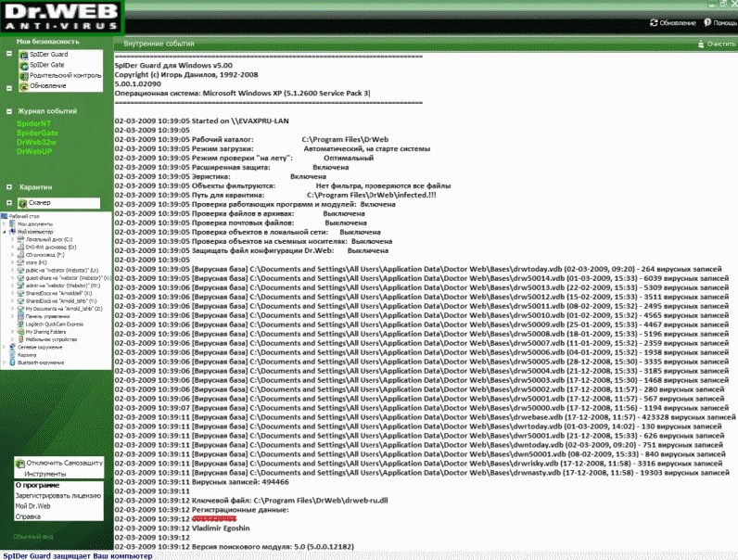Click the SpIDer Guard monitor icon
The height and width of the screenshot is (560, 738).
tap(24, 55)
